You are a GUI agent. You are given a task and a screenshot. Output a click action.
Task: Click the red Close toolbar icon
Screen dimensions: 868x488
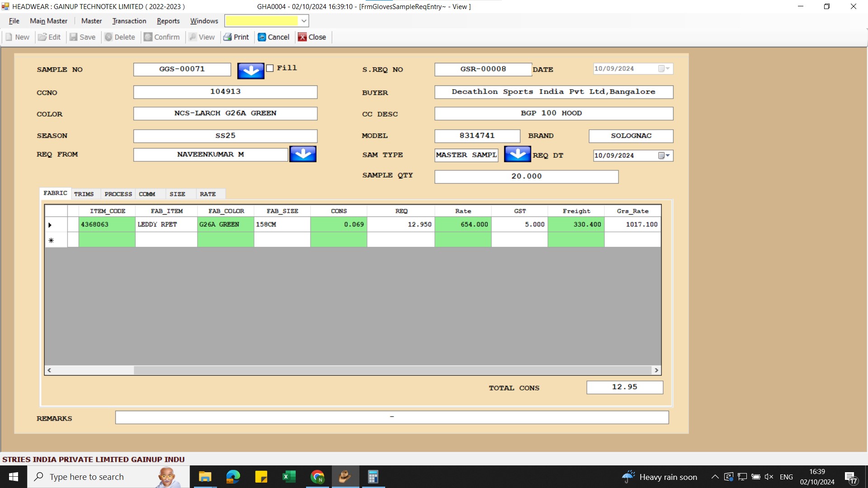(302, 37)
